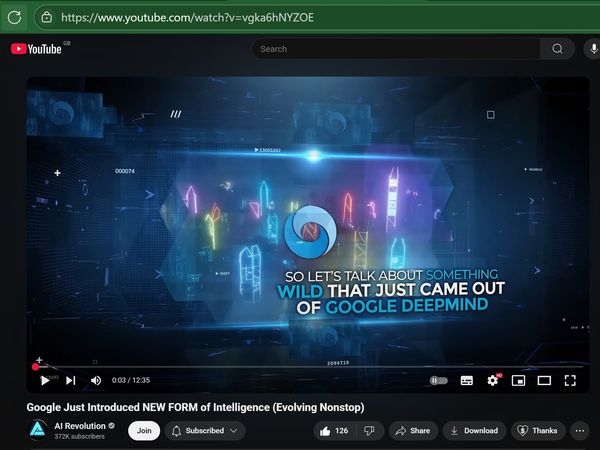600x450 pixels.
Task: Turn on subtitles/closed captions
Action: point(466,380)
